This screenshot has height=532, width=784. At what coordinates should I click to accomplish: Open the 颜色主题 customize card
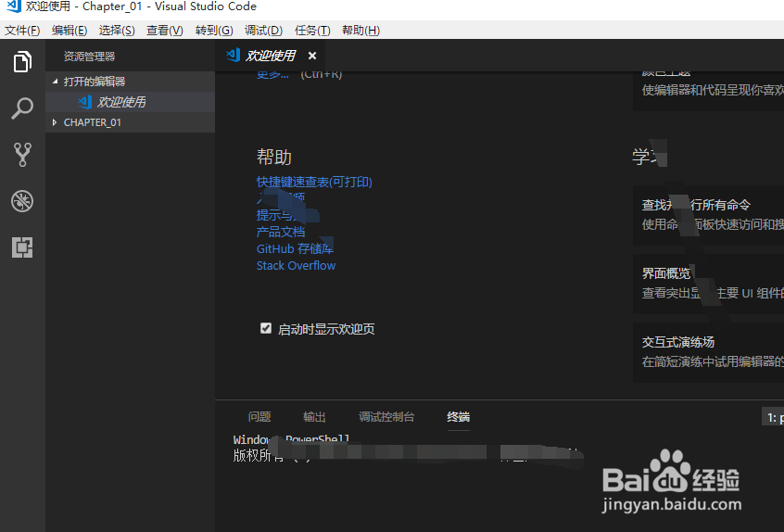709,91
